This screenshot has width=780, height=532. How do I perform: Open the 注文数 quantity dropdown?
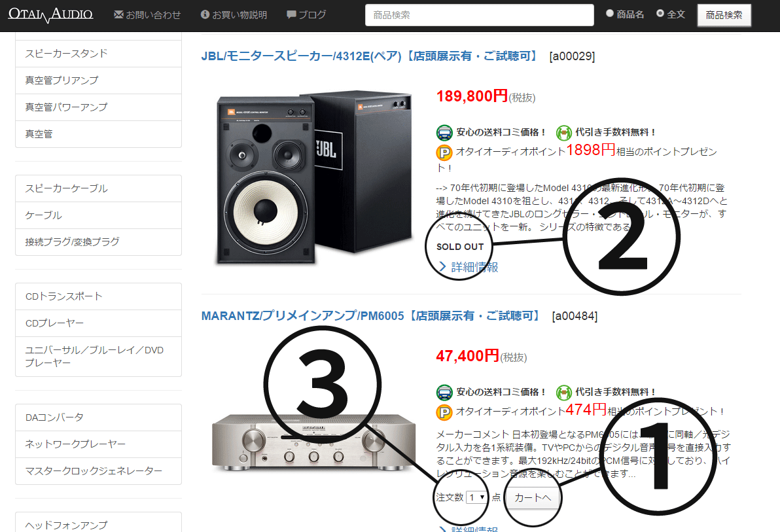(x=477, y=497)
